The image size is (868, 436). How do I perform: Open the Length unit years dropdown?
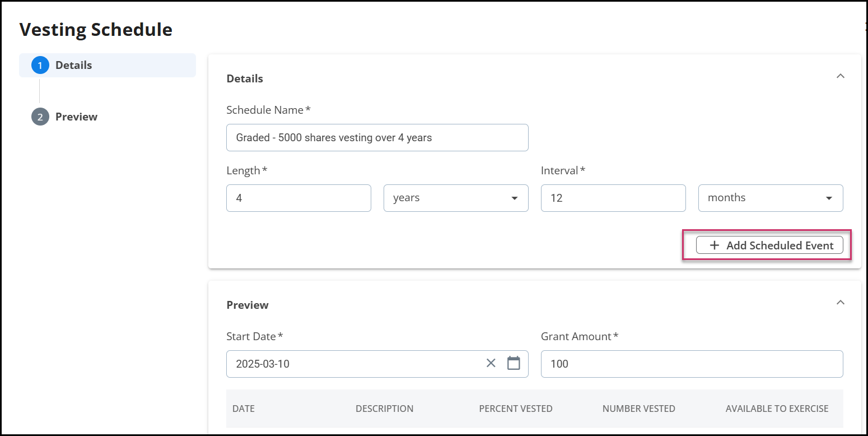click(456, 198)
